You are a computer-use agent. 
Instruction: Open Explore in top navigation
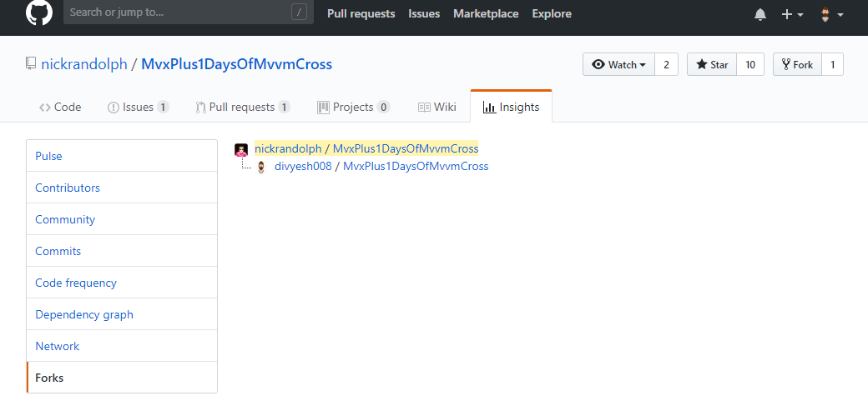pyautogui.click(x=552, y=14)
